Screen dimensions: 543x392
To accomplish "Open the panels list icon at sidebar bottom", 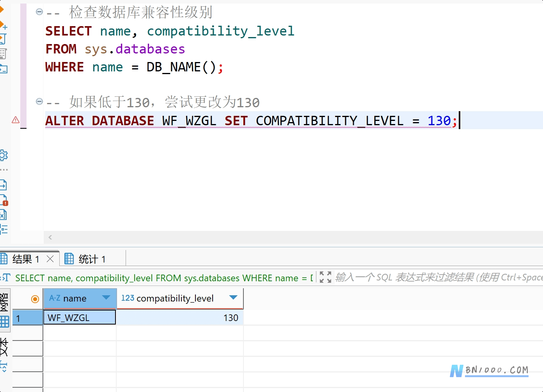I will pos(4,229).
